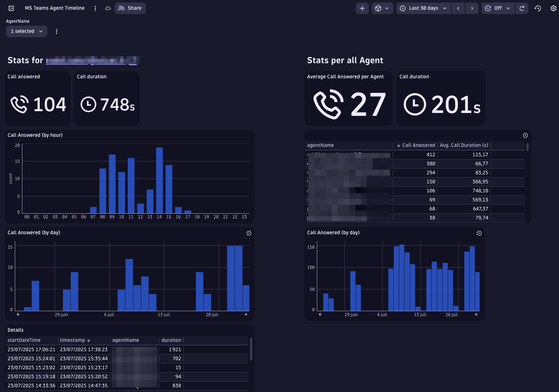Expand AgentName '1 selected' filter
Viewport: 559px width, 392px height.
[27, 31]
